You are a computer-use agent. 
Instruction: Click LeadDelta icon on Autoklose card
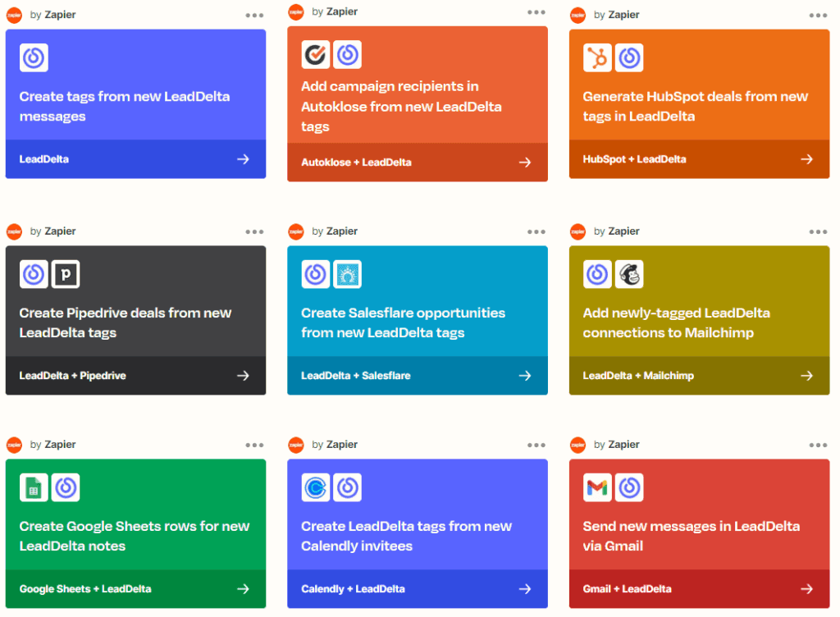[347, 54]
